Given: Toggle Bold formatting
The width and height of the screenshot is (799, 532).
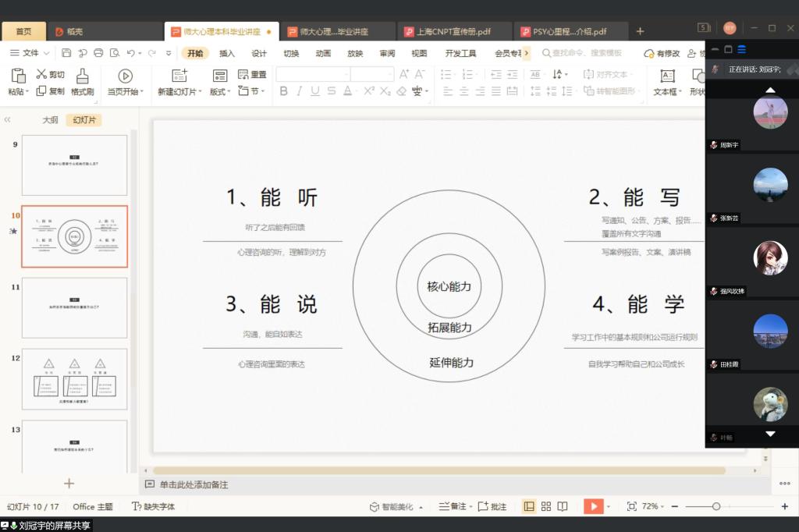Looking at the screenshot, I should pos(284,91).
